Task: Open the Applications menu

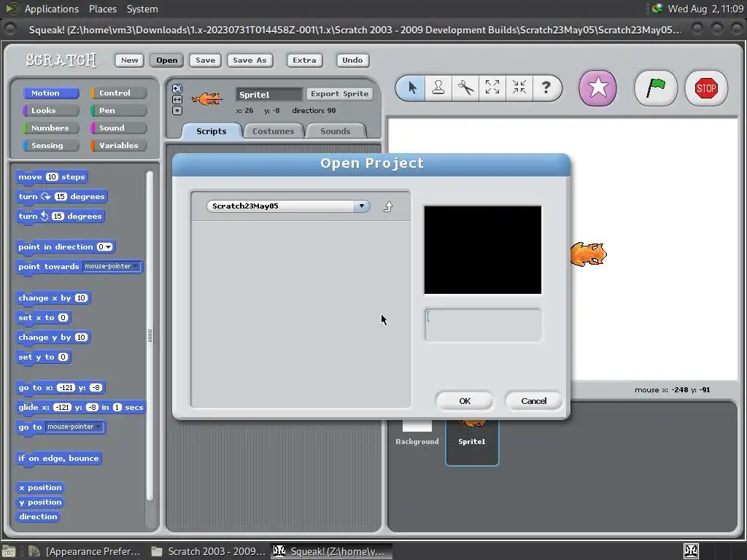Action: (x=52, y=9)
